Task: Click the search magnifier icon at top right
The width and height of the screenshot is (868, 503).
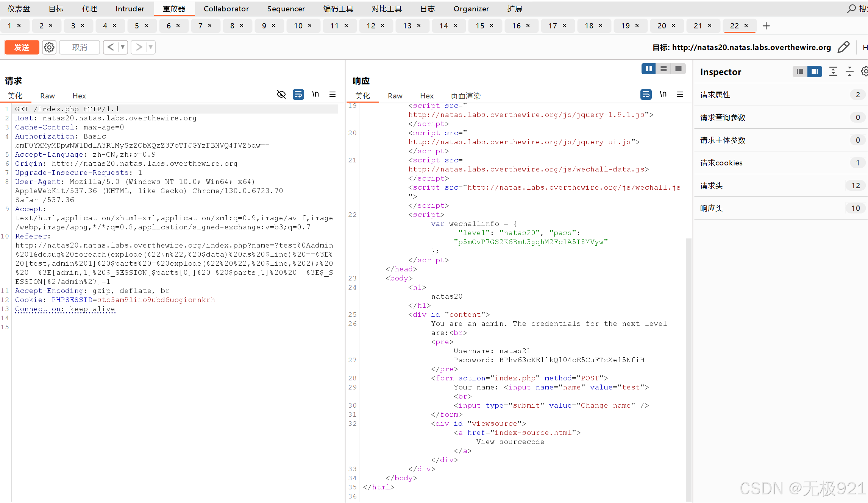Action: tap(851, 8)
